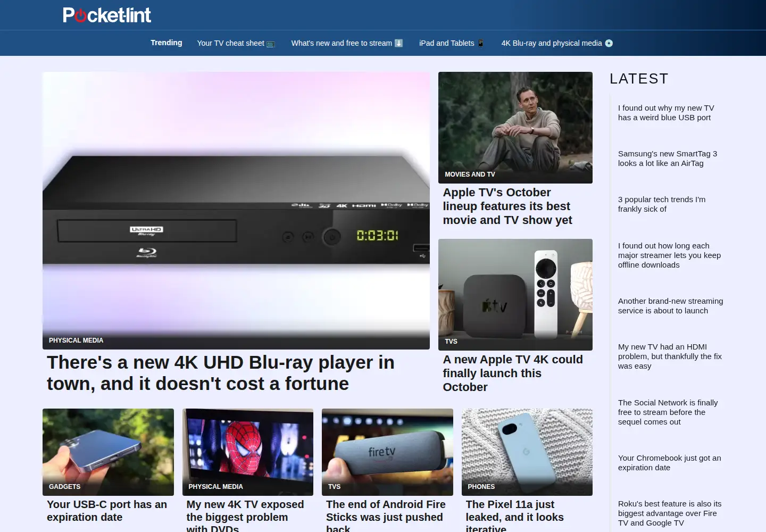Click the Gadgets category tag
The height and width of the screenshot is (532, 766).
coord(65,487)
